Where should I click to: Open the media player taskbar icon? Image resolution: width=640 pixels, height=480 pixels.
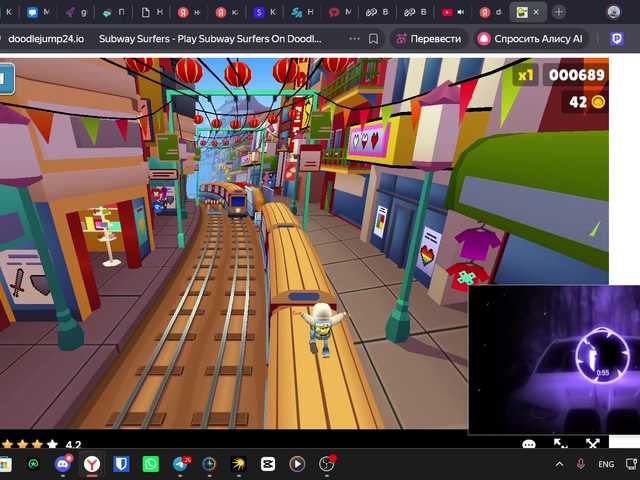click(297, 464)
